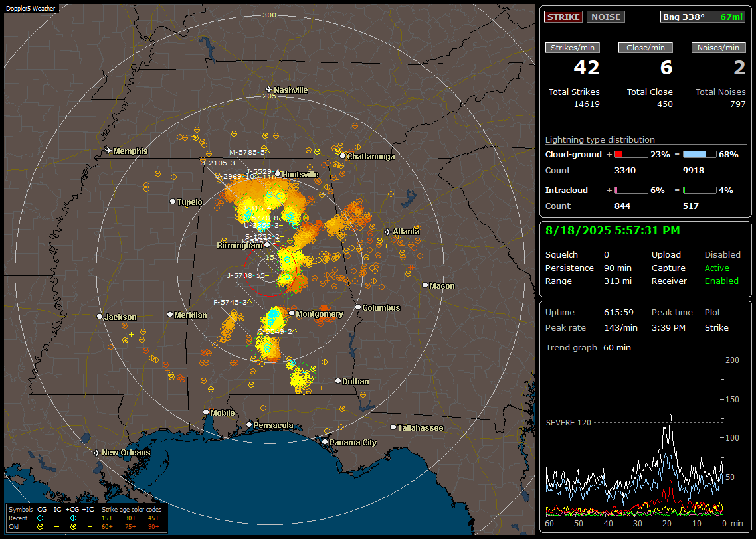Click the date and time display
Image resolution: width=756 pixels, height=539 pixels.
click(613, 231)
